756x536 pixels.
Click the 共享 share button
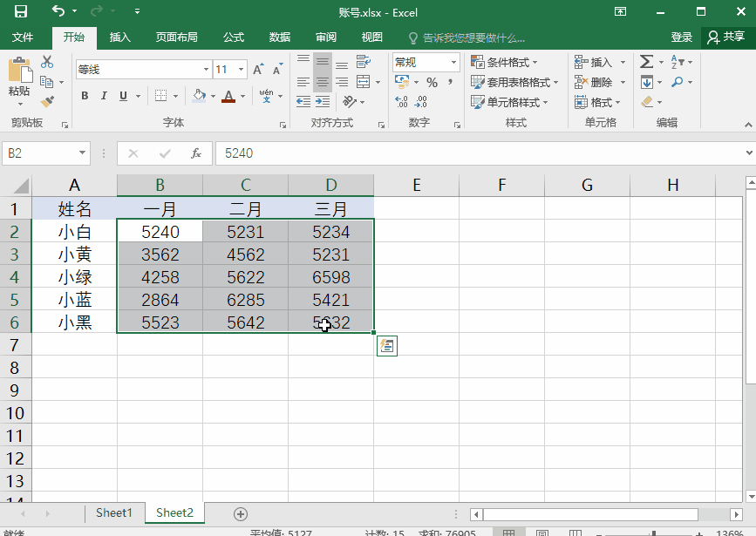725,37
